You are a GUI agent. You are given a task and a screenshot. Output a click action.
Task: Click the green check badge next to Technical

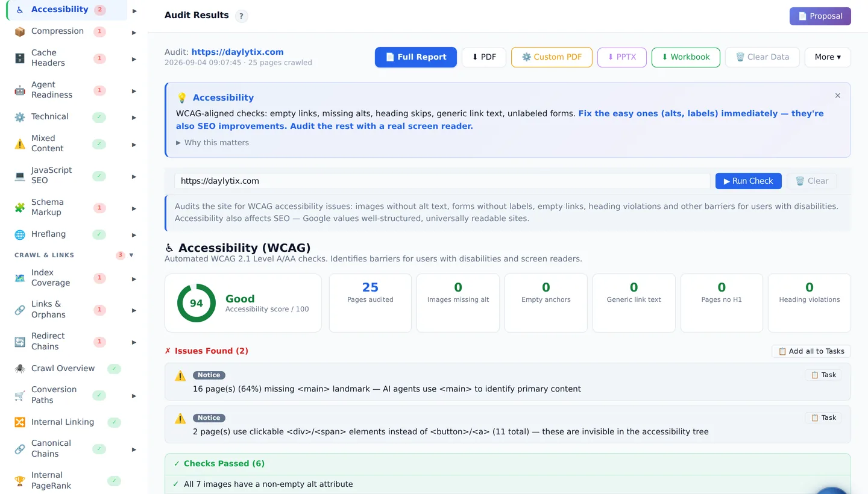[99, 117]
